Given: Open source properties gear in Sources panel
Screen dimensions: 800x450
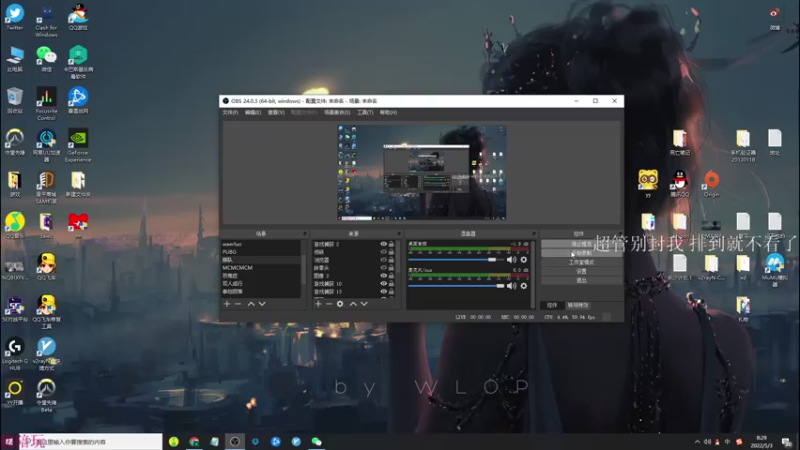Looking at the screenshot, I should coord(340,304).
